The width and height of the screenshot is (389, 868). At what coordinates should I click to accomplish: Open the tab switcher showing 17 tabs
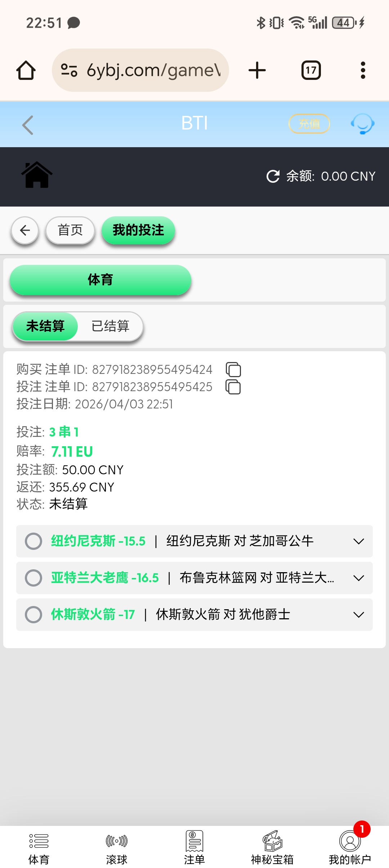(311, 70)
